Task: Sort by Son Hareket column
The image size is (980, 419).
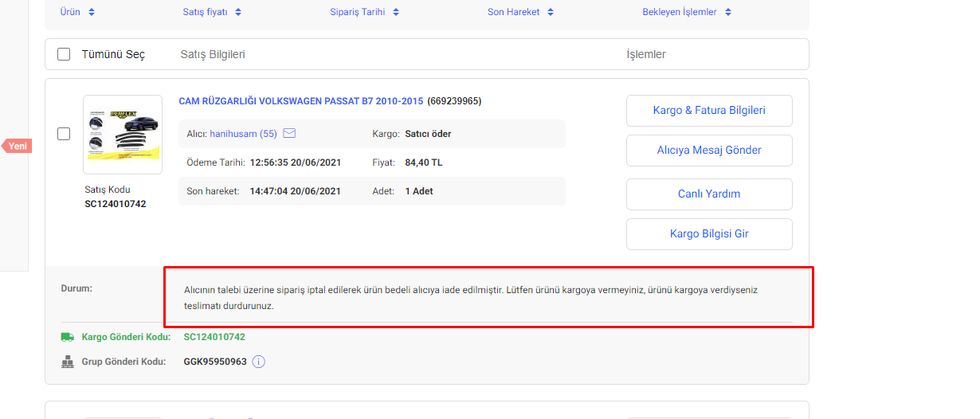Action: [x=520, y=12]
